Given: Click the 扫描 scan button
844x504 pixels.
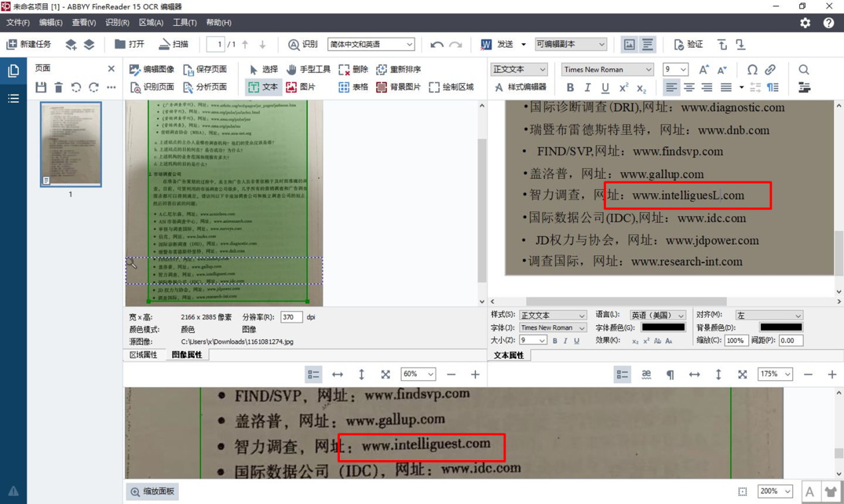Looking at the screenshot, I should pos(173,45).
